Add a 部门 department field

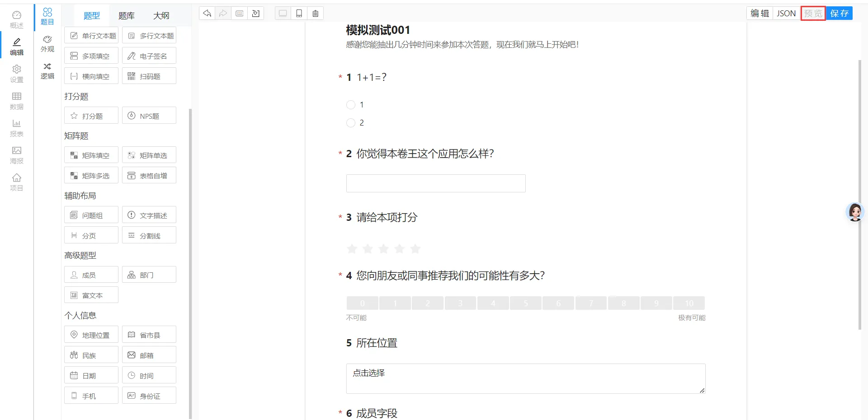[149, 275]
